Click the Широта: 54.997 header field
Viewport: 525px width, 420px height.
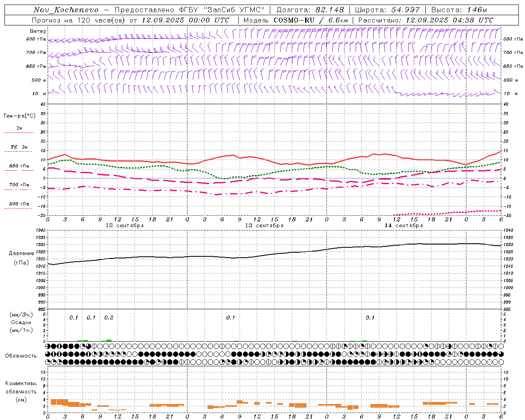click(x=388, y=10)
